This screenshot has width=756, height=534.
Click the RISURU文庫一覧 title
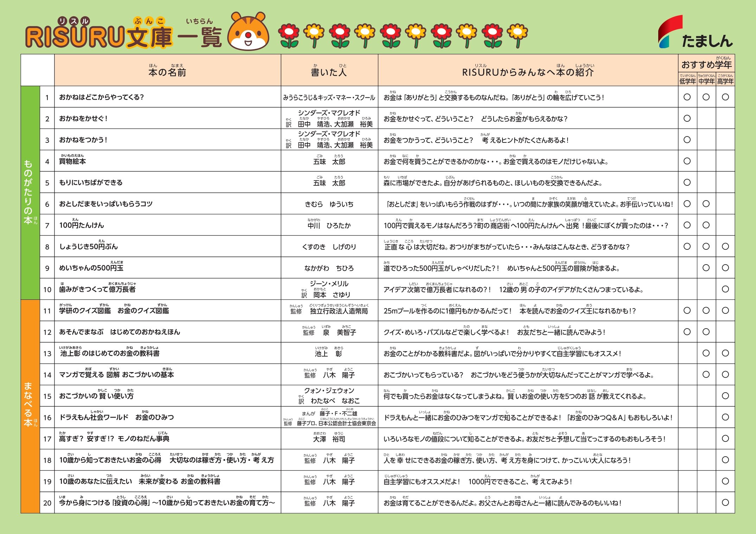coord(123,33)
